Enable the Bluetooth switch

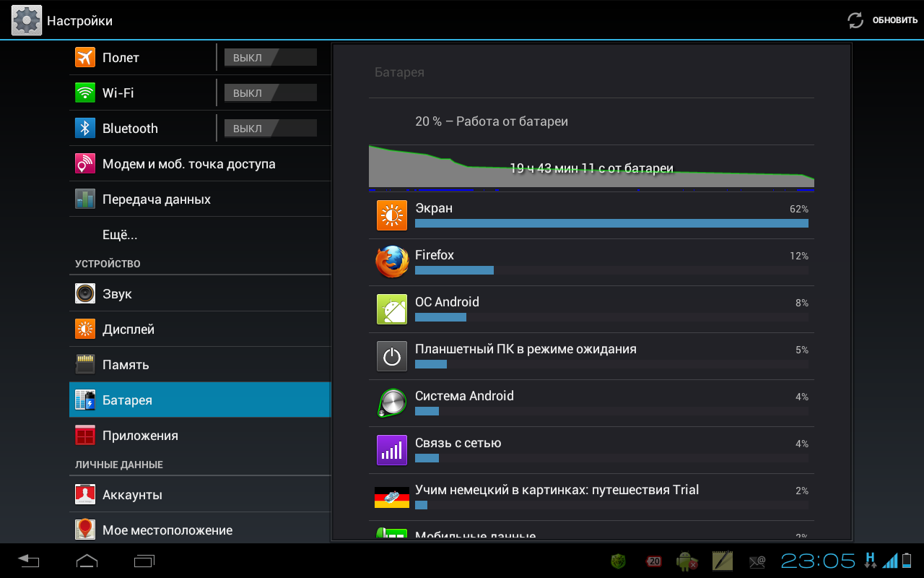point(271,128)
